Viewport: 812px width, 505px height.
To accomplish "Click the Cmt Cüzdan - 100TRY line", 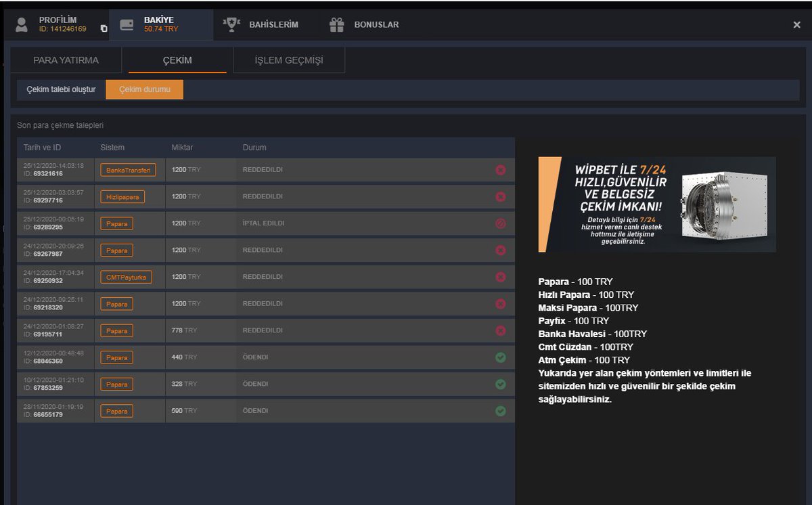I will coord(586,347).
